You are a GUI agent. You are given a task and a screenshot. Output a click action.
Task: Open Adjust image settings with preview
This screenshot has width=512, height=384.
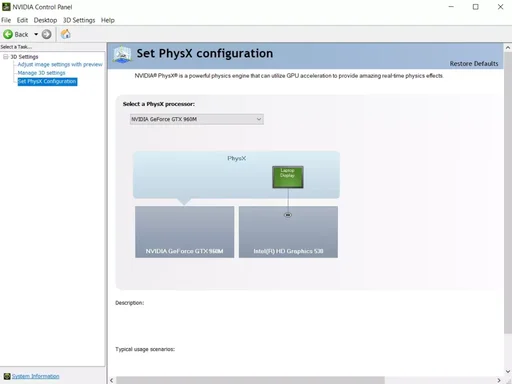click(x=60, y=64)
